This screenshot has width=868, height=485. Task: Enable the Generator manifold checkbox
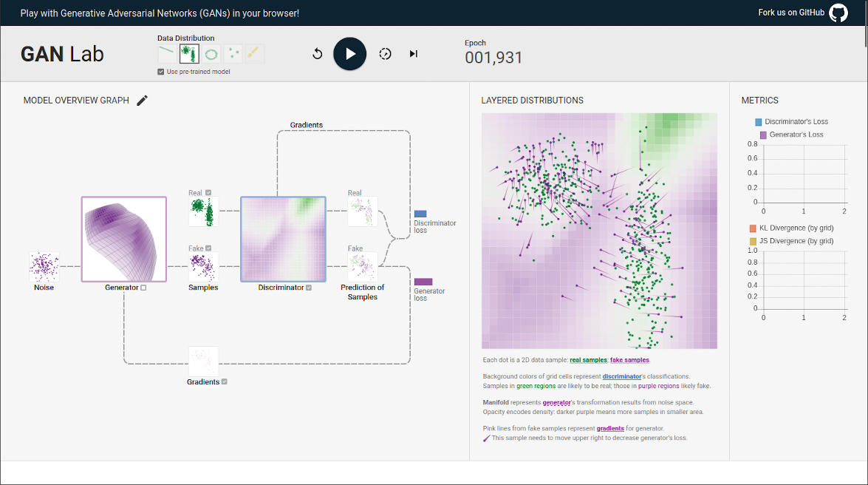coord(143,288)
